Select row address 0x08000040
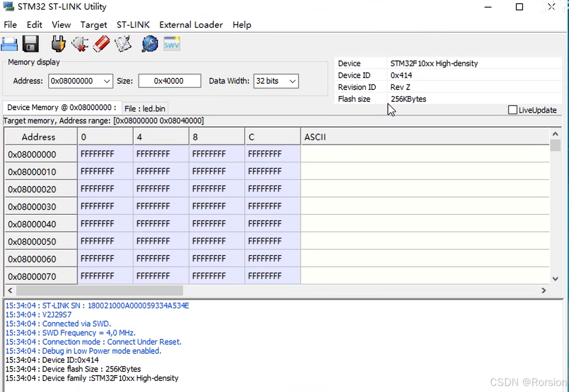Viewport: 569px width, 392px height. coord(41,224)
